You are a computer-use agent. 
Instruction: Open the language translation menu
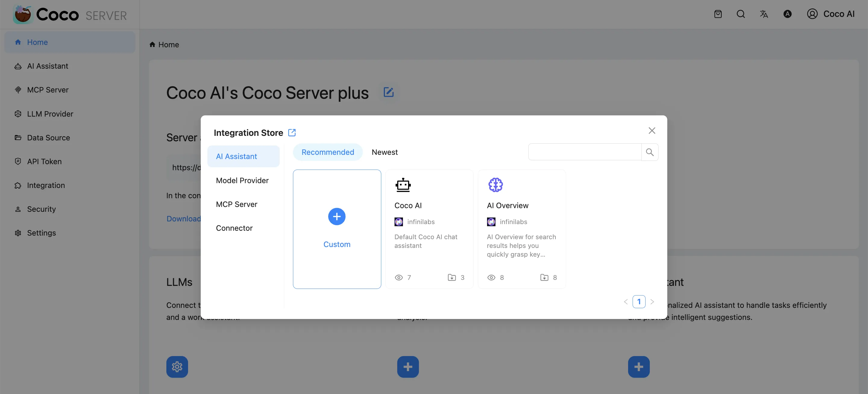pos(764,14)
